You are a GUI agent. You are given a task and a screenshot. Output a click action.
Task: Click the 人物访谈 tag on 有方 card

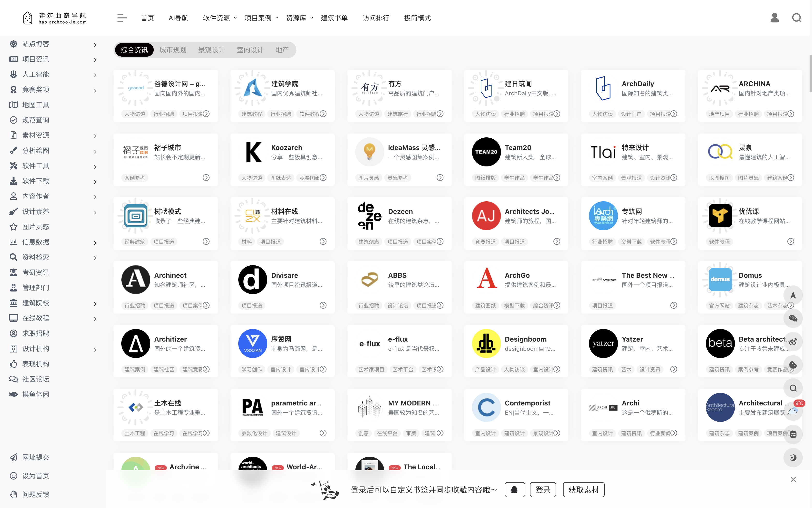[x=368, y=114]
